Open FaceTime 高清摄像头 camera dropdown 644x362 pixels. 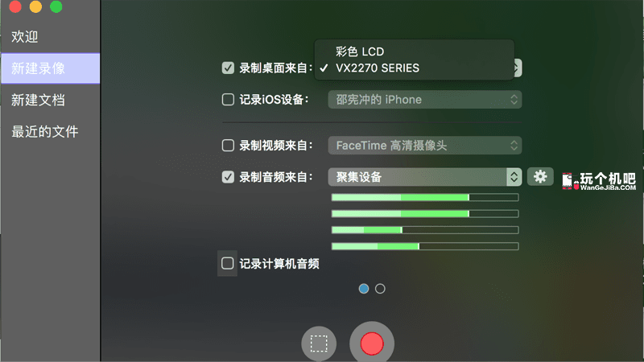click(x=424, y=146)
